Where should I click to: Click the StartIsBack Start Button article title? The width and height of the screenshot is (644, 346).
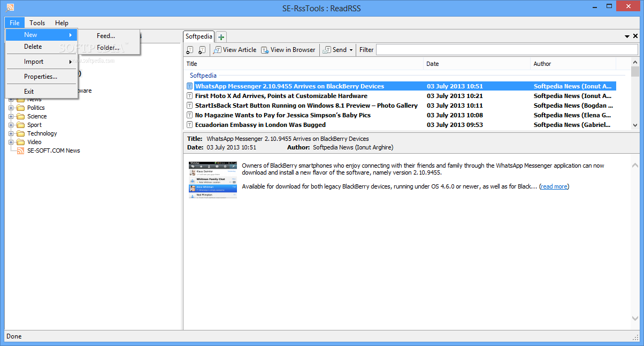306,106
